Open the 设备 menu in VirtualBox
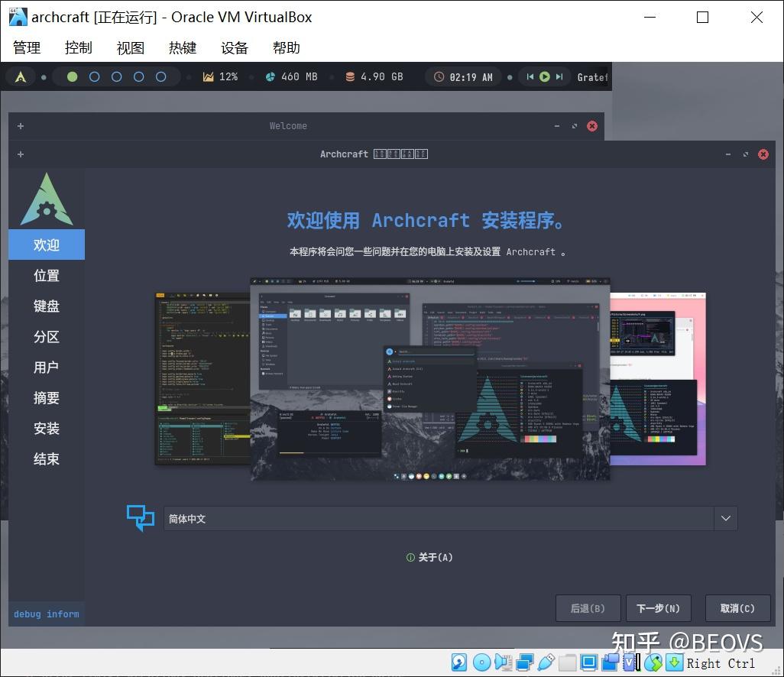 tap(234, 47)
